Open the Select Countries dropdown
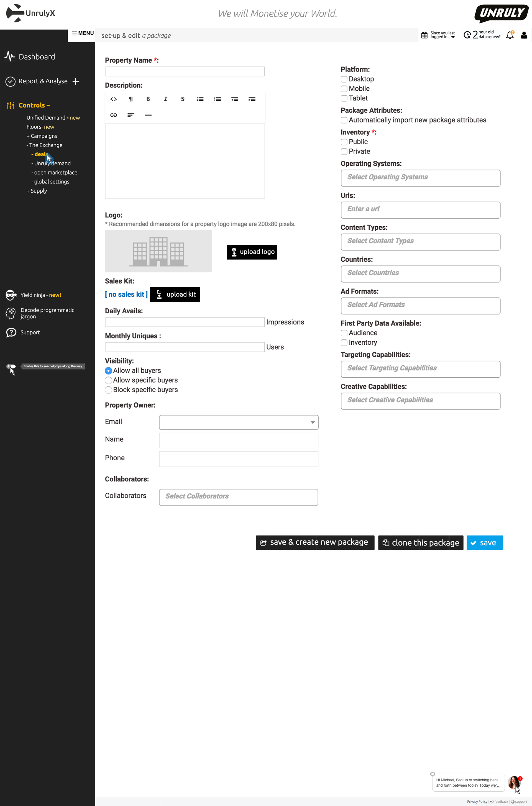This screenshot has height=806, width=532. pyautogui.click(x=420, y=274)
